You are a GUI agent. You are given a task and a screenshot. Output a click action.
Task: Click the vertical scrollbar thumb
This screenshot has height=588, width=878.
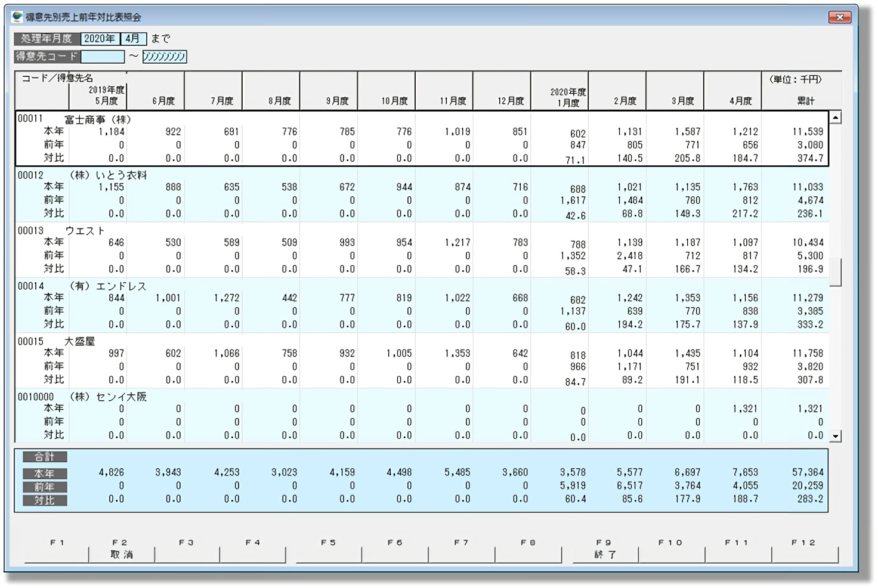click(x=836, y=272)
